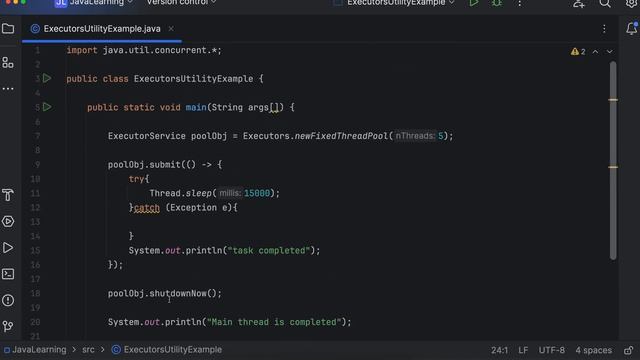The image size is (640, 360).
Task: Click line number 20 in the gutter
Action: click(35, 322)
